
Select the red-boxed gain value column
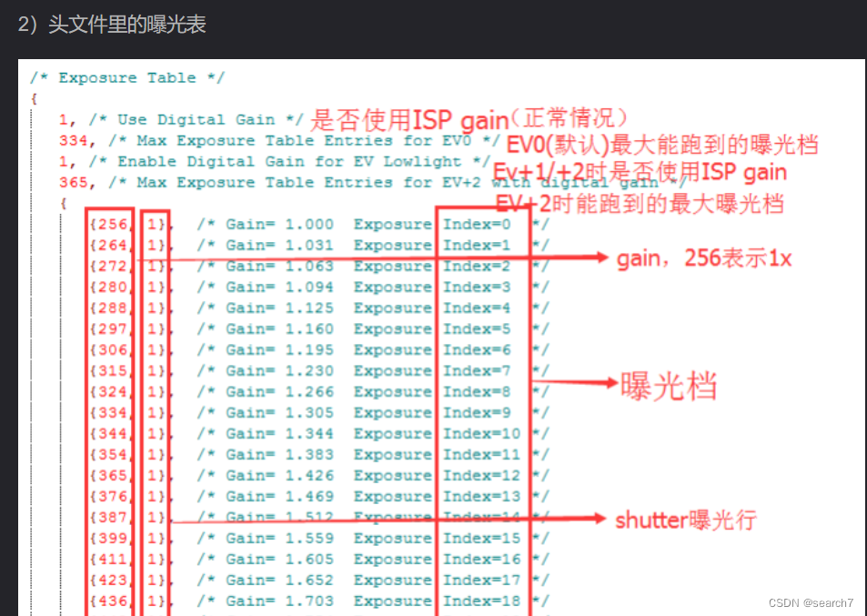[x=109, y=409]
